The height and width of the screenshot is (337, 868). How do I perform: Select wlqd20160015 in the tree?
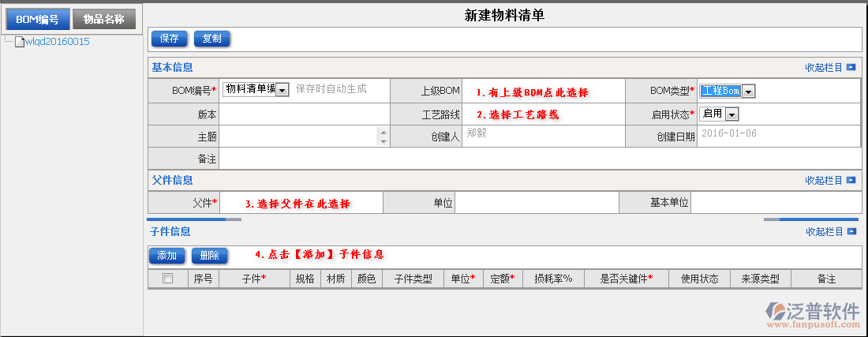point(57,42)
